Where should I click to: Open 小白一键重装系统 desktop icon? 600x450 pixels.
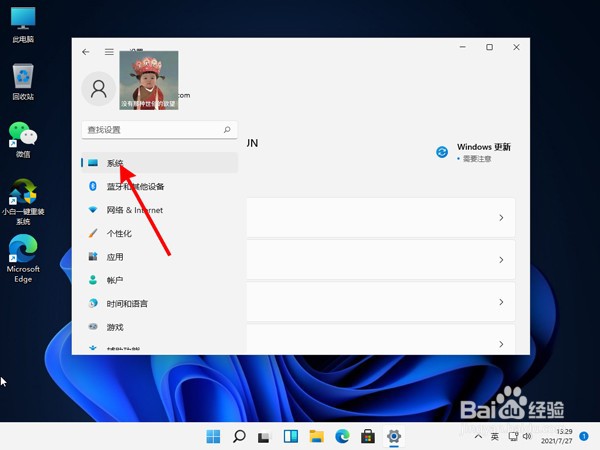(x=23, y=202)
